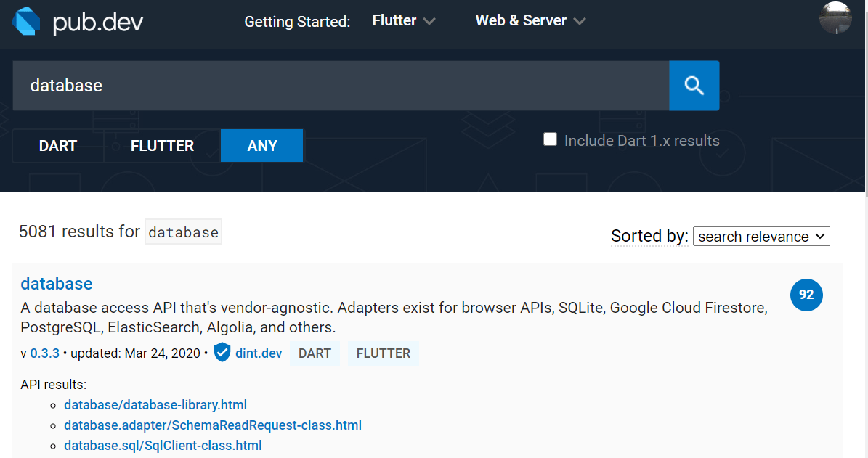Visit the dint.dev publisher link
Image resolution: width=868 pixels, height=458 pixels.
(x=259, y=353)
